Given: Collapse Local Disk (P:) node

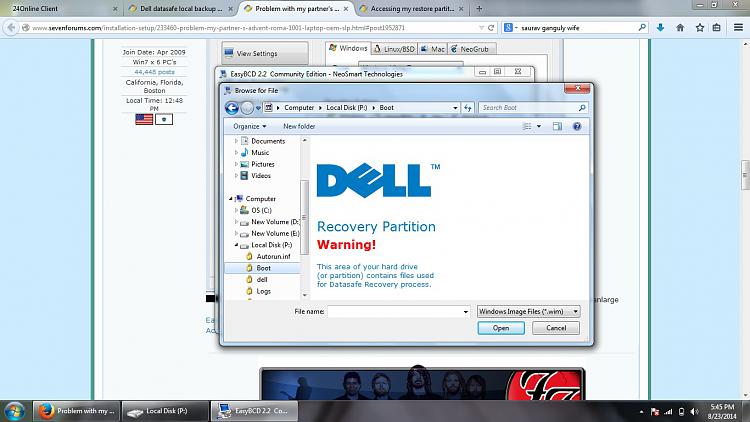Looking at the screenshot, I should click(x=236, y=244).
